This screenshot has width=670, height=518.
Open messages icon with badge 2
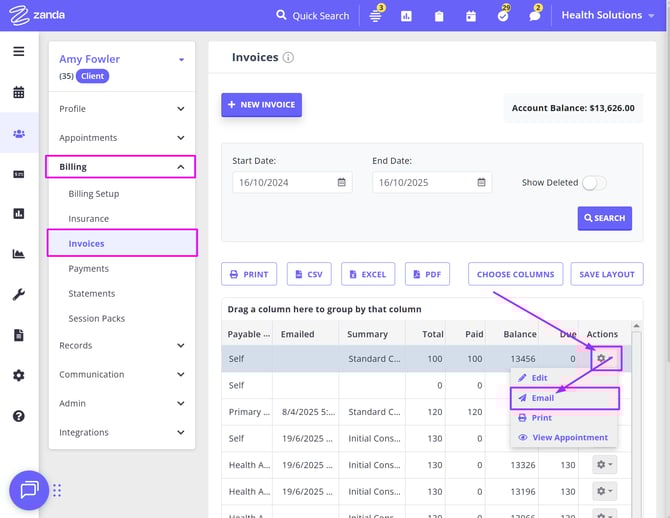coord(535,16)
